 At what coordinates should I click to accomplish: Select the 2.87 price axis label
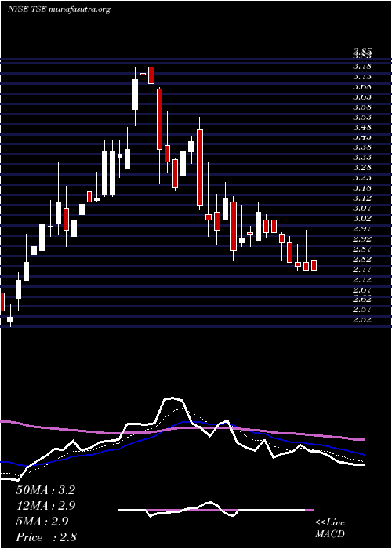point(362,249)
